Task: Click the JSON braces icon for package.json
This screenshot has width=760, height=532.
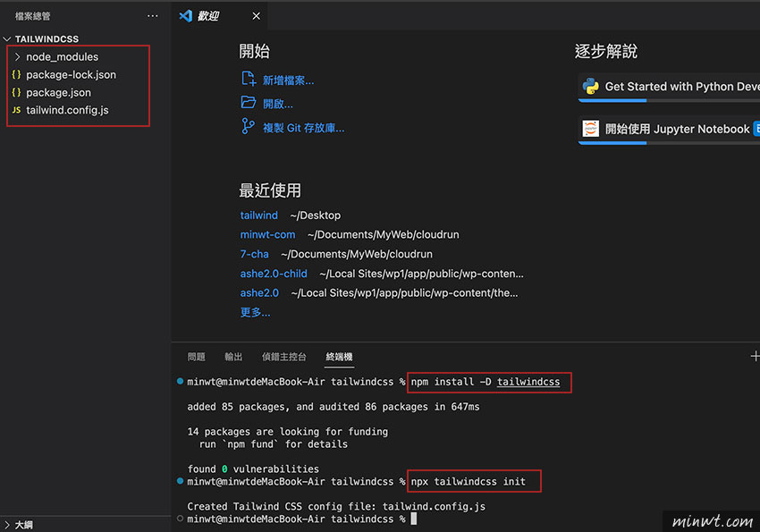Action: coord(16,92)
